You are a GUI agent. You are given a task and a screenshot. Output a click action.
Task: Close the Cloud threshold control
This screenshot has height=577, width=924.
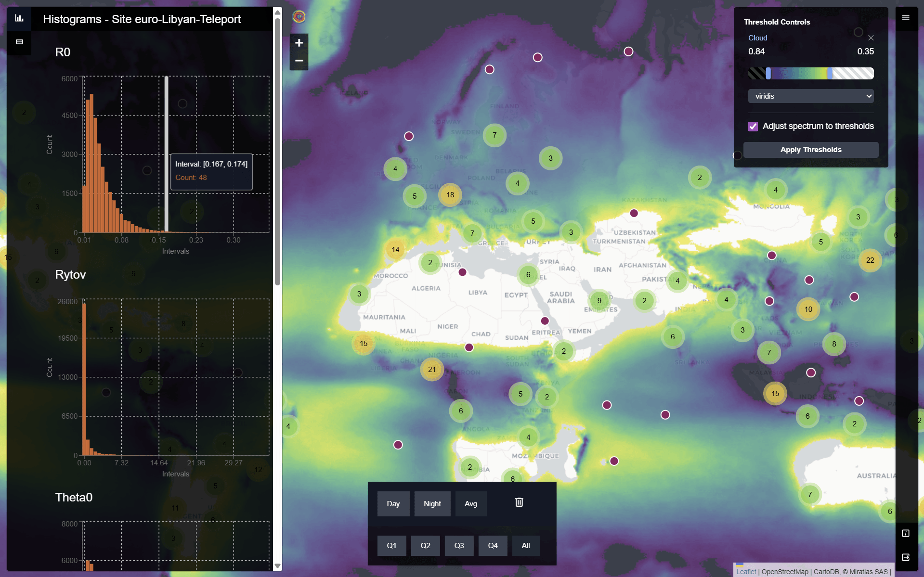click(871, 38)
